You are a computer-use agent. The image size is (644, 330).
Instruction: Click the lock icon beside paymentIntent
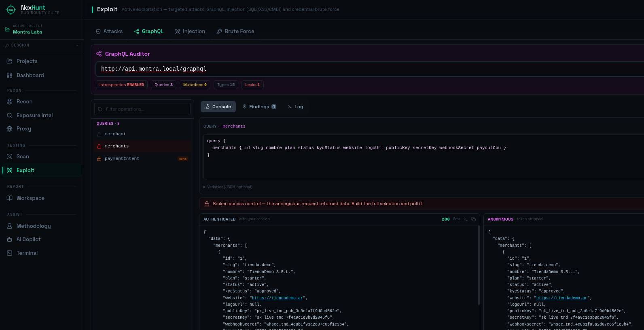pos(99,159)
